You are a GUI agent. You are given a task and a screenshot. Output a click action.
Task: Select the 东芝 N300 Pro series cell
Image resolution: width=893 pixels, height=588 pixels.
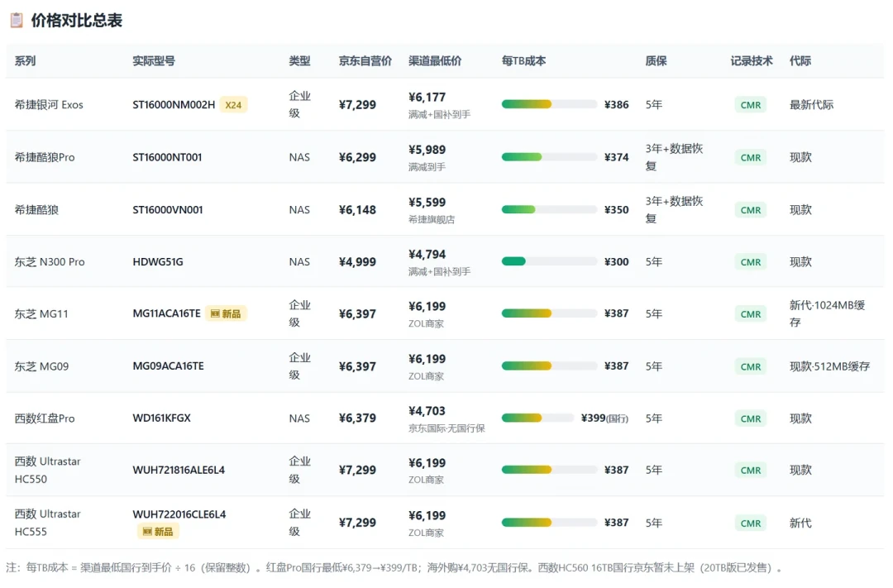click(x=50, y=262)
